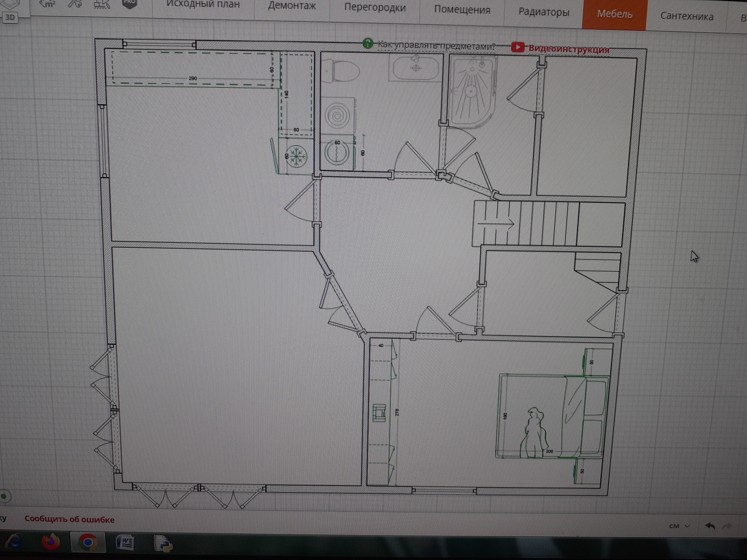Click the green question mark help icon
Viewport: 747px width, 560px height.
(368, 44)
